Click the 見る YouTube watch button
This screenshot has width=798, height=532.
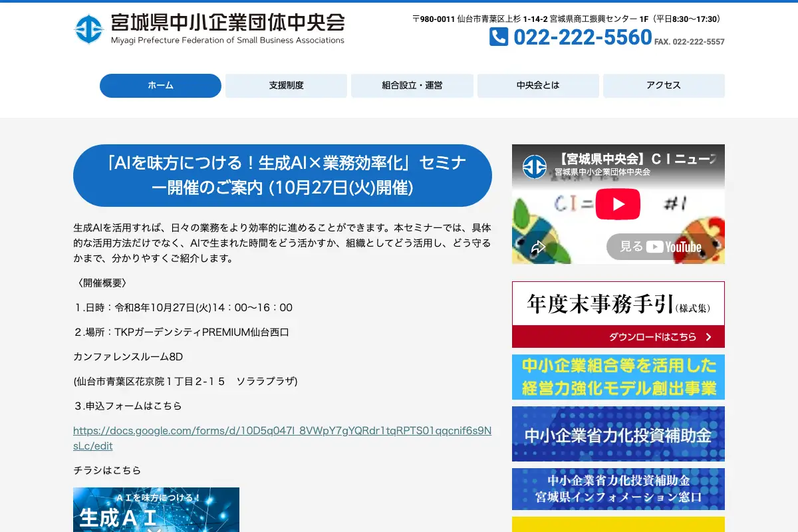(x=659, y=247)
